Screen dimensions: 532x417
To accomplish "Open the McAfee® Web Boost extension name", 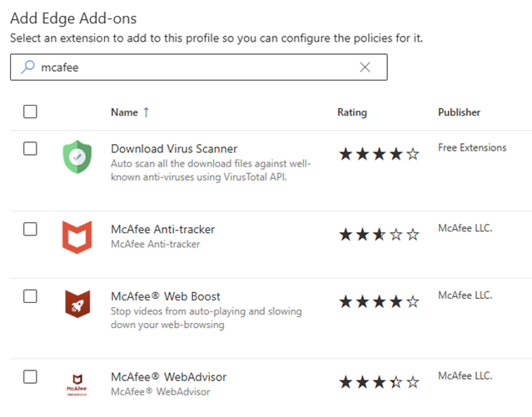I will coord(166,296).
